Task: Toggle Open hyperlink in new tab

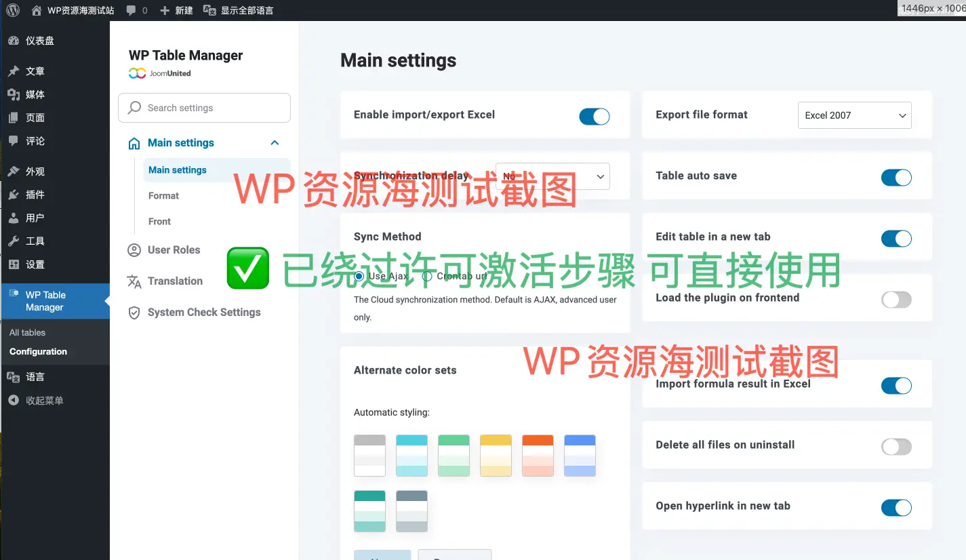Action: (896, 508)
